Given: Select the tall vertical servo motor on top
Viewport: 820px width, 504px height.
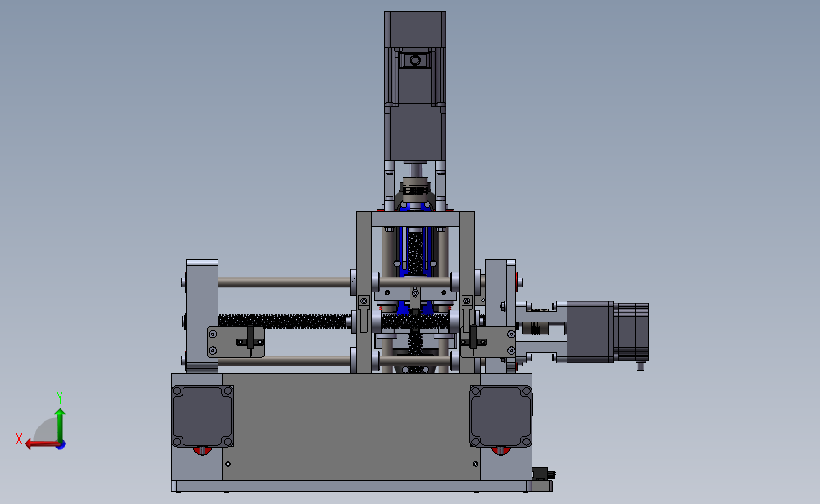Looking at the screenshot, I should point(415,86).
